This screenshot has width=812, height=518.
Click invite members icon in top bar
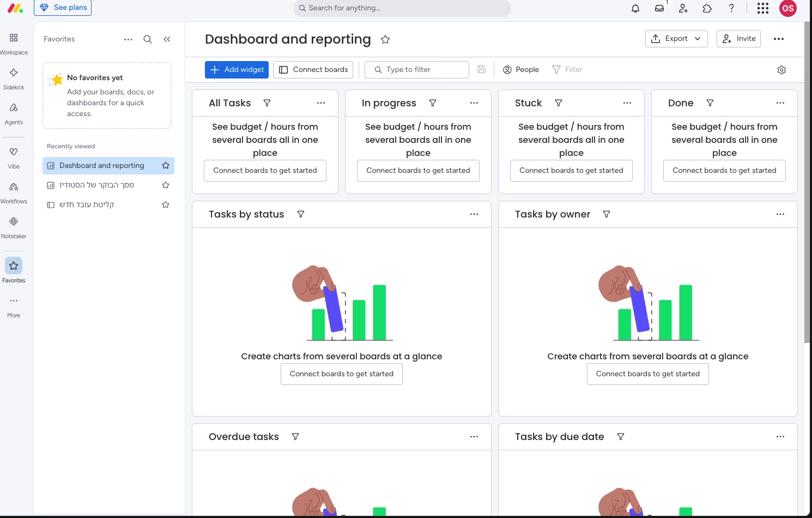pyautogui.click(x=683, y=8)
